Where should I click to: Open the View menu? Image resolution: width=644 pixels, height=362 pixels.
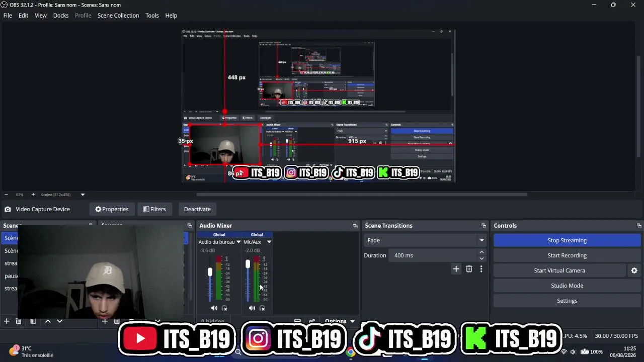[x=41, y=16]
